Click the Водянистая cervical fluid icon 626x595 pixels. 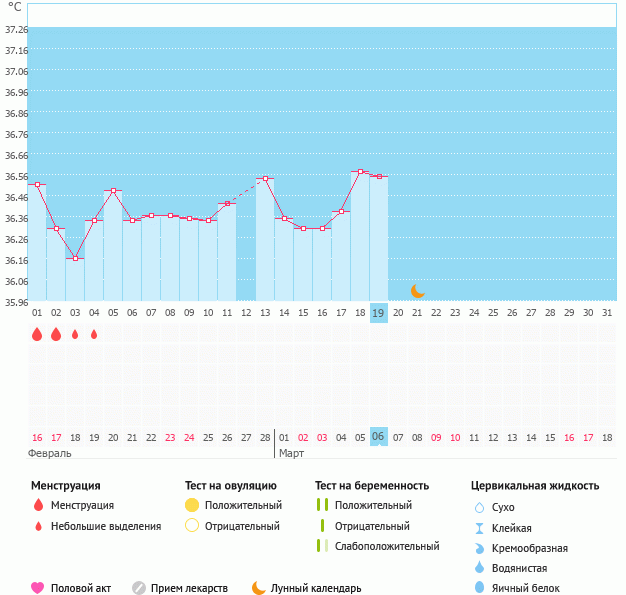pos(479,568)
